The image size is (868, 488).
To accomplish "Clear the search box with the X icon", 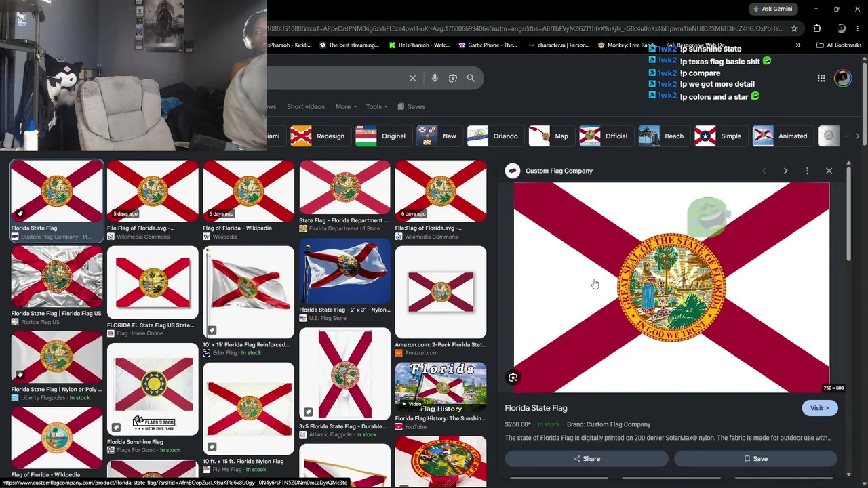I will pos(412,78).
